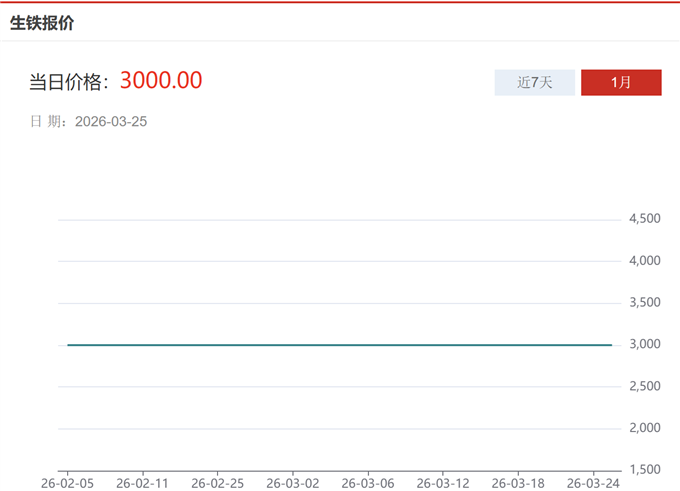The height and width of the screenshot is (491, 680).
Task: Click the 2,000 y-axis value label
Action: 643,428
